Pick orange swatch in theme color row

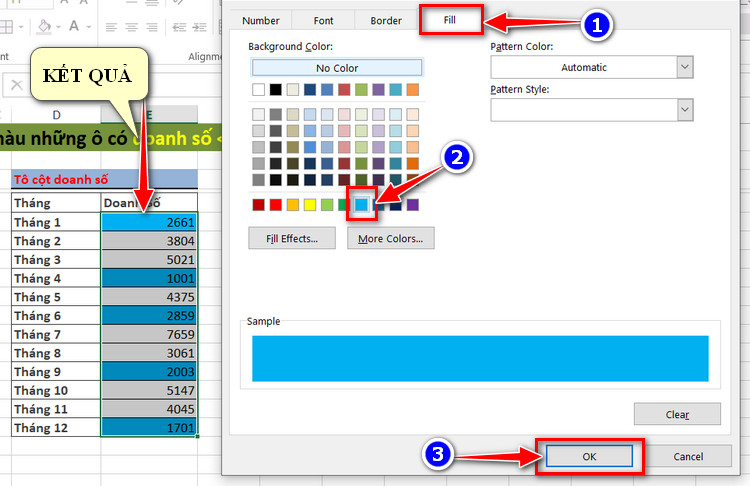[413, 89]
